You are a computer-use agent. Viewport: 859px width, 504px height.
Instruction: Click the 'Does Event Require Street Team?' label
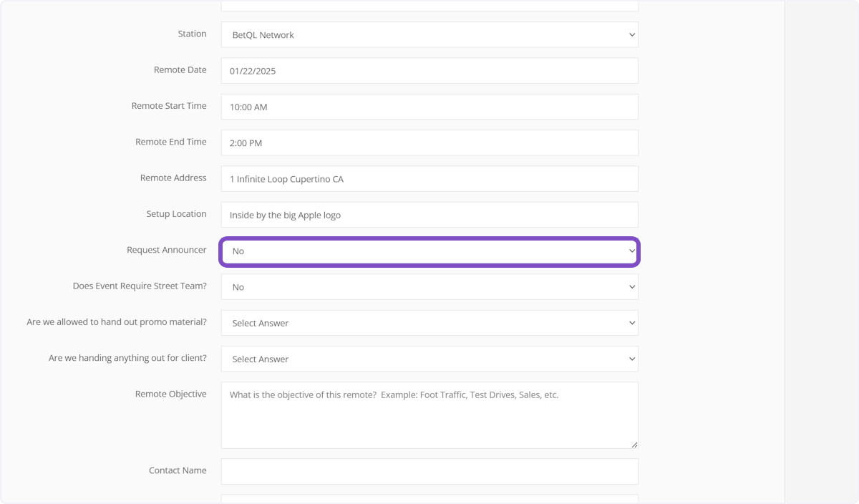coord(140,286)
